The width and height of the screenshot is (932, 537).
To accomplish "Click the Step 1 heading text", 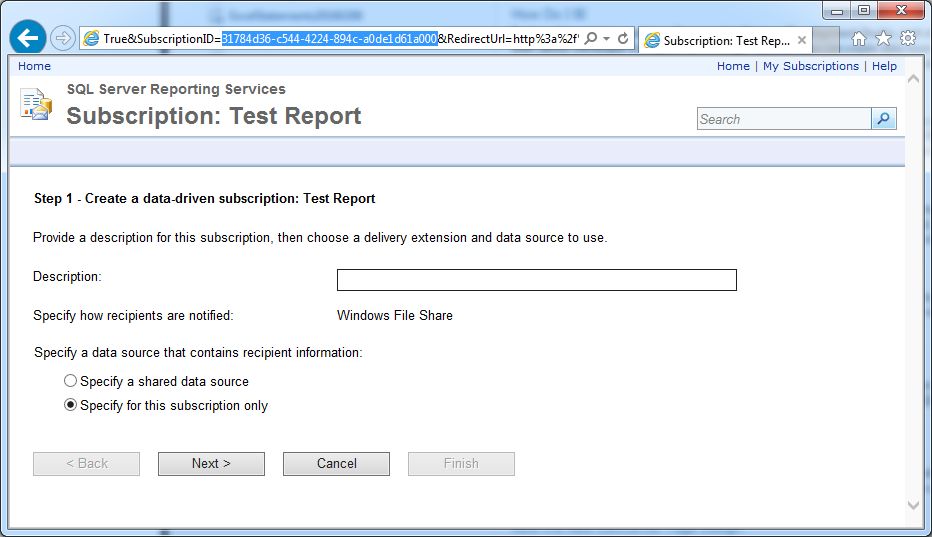I will [x=204, y=199].
